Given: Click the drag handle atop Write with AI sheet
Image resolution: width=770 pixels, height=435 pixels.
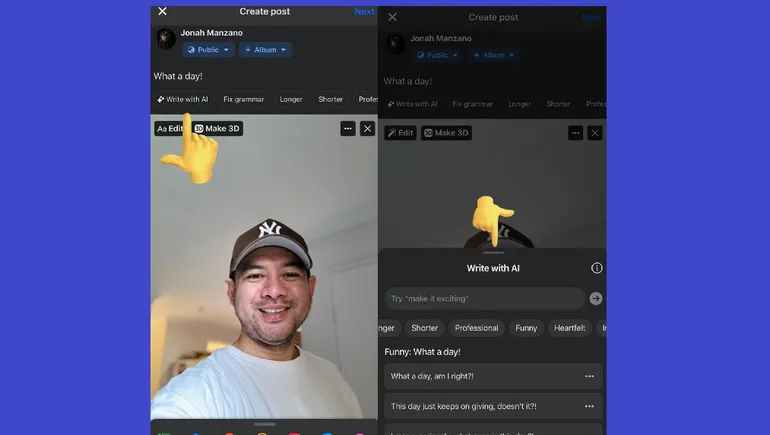Looking at the screenshot, I should [493, 253].
